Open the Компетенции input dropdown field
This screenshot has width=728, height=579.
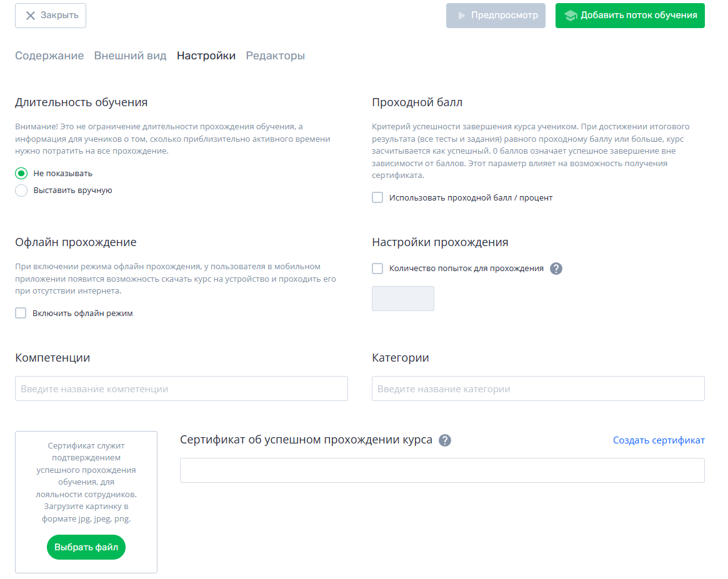(x=182, y=388)
